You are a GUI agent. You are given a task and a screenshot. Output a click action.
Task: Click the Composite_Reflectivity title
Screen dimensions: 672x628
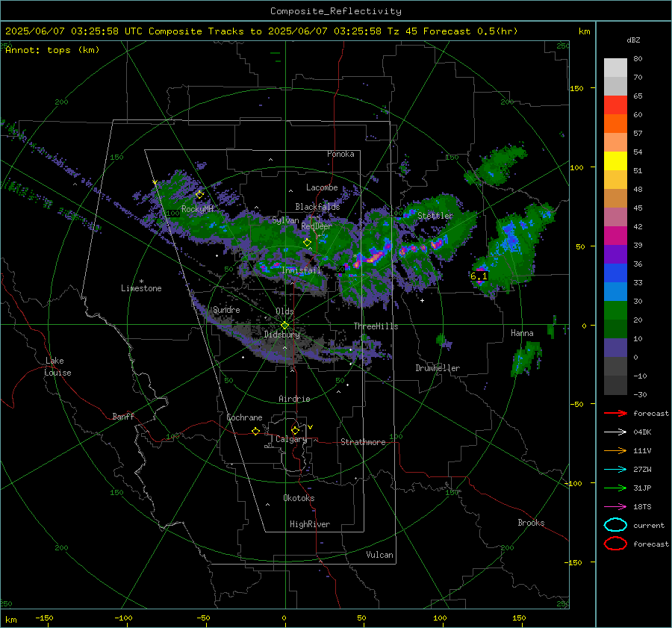pyautogui.click(x=335, y=11)
